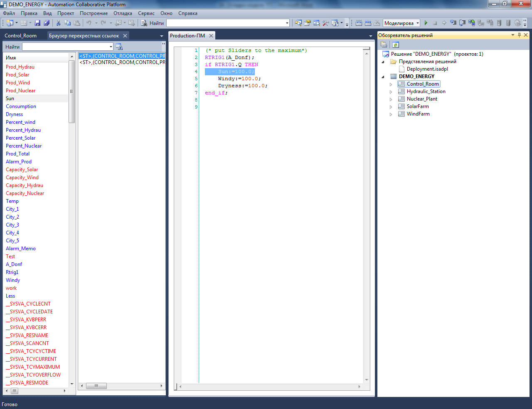The image size is (532, 409).
Task: Select the Capacity_Nuclear variable in list
Action: click(x=25, y=193)
